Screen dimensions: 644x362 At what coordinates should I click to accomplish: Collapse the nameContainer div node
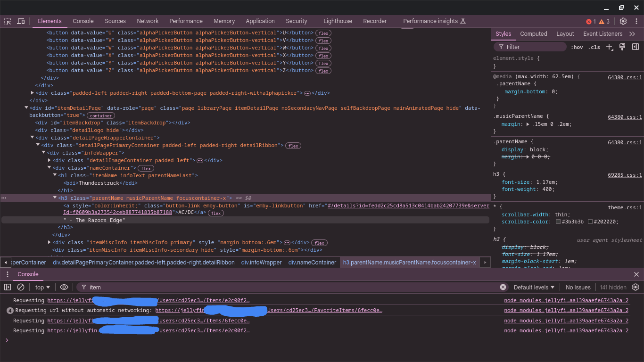pos(50,168)
